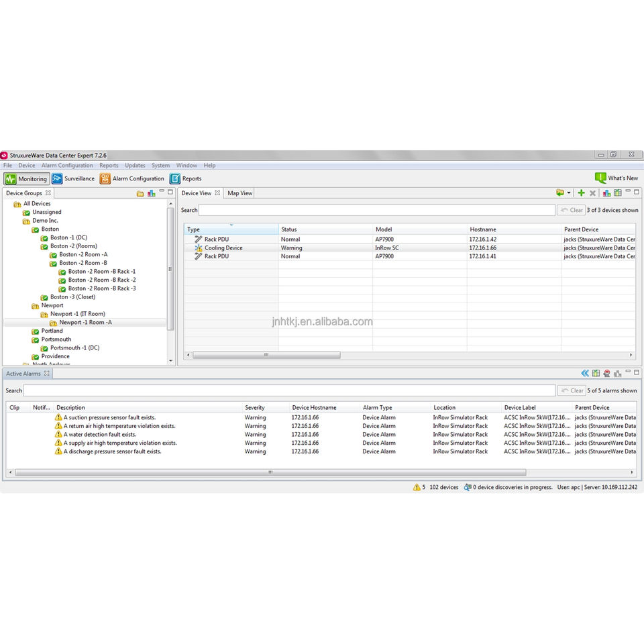Viewport: 644px width, 644px height.
Task: Click the Active Alarms horizontal scrollbar
Action: [x=270, y=472]
